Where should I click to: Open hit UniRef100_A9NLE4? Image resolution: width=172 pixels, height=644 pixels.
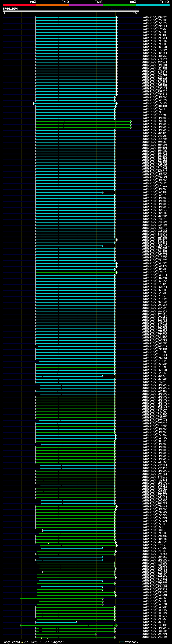click(154, 26)
